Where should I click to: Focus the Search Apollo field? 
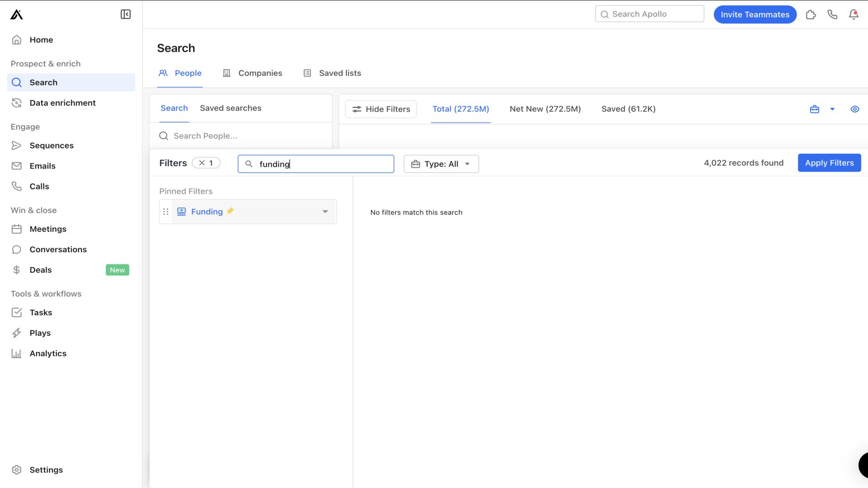[650, 14]
